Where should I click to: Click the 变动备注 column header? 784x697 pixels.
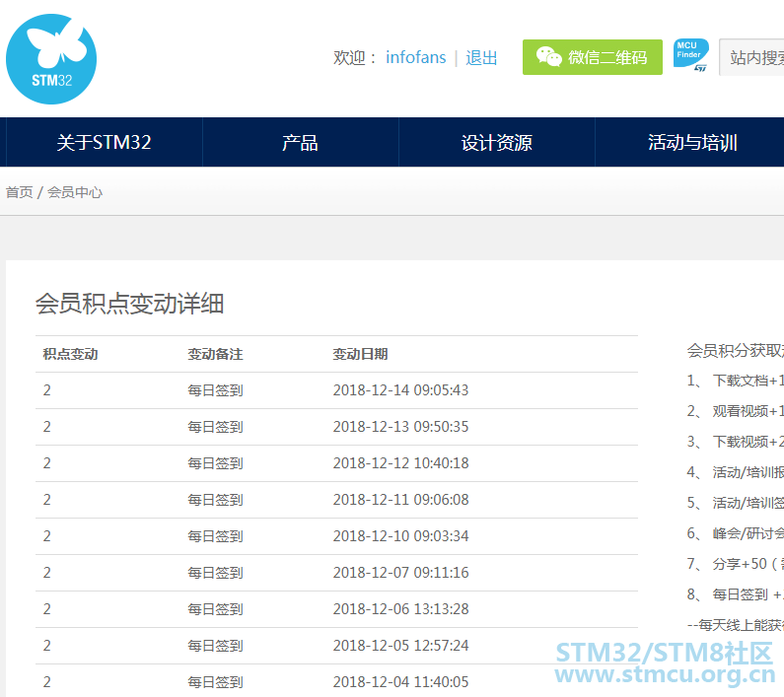pyautogui.click(x=215, y=354)
